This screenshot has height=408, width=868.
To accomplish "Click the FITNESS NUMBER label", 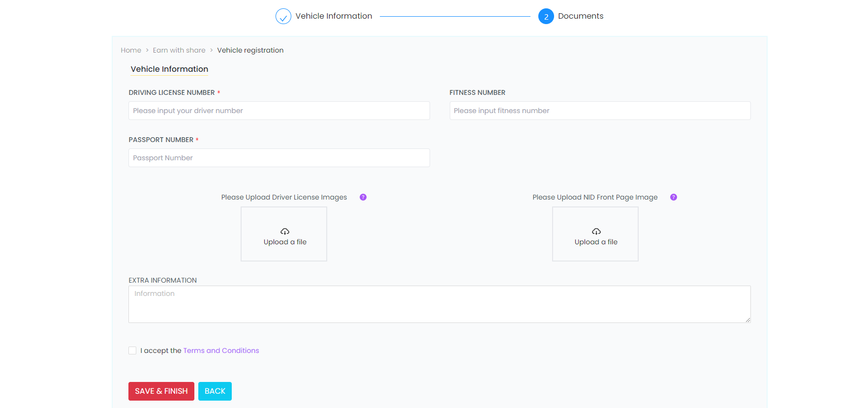I will [477, 92].
